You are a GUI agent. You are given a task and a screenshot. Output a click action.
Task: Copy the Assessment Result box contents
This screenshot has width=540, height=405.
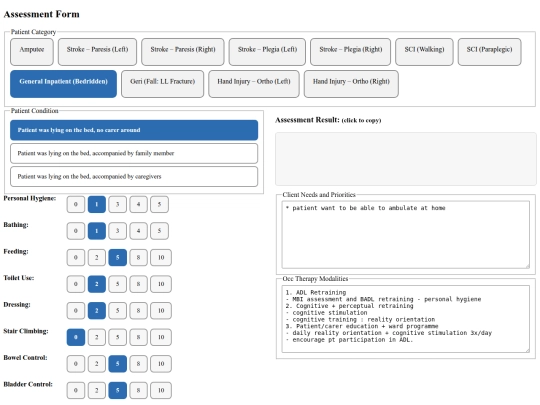(x=406, y=159)
